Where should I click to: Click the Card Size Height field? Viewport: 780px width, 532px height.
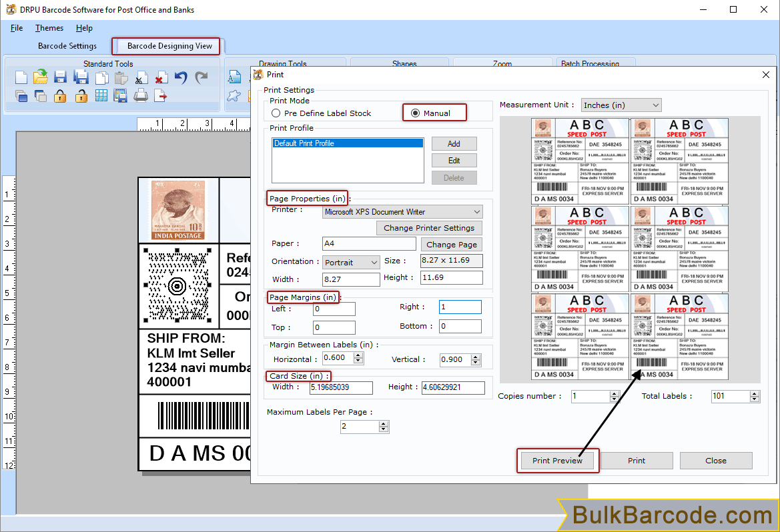(x=453, y=388)
